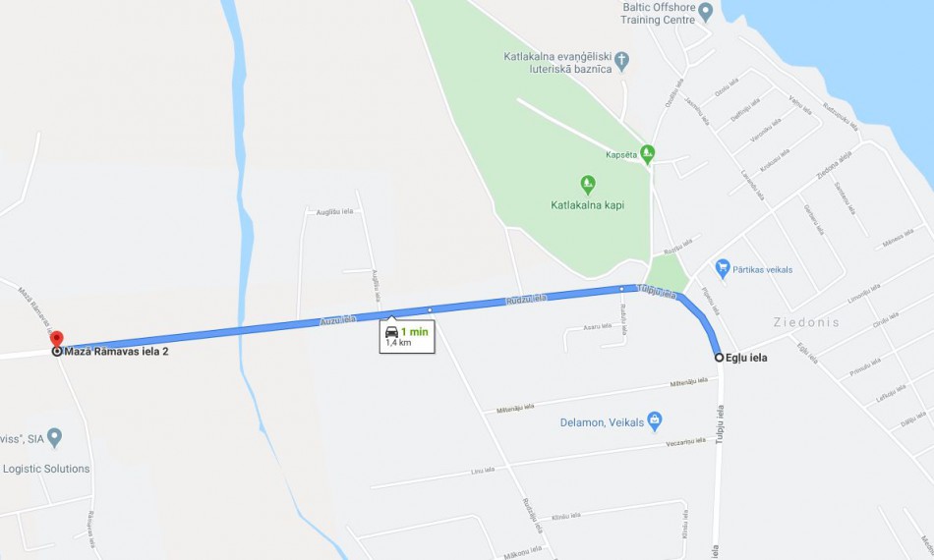Screen dimensions: 934x560
Task: Select the SIA location pin near Logistic Solutions
Action: click(x=54, y=437)
